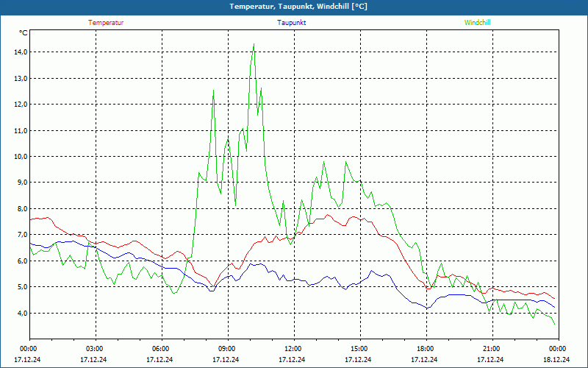Viewport: 588px width, 368px height.
Task: Click the 14,0 y-axis value
Action: coord(20,52)
